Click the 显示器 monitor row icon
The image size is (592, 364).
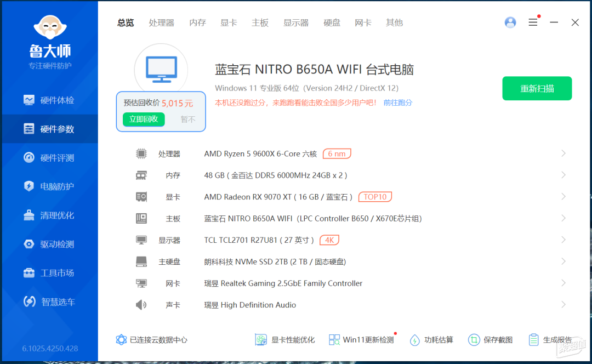click(x=141, y=240)
